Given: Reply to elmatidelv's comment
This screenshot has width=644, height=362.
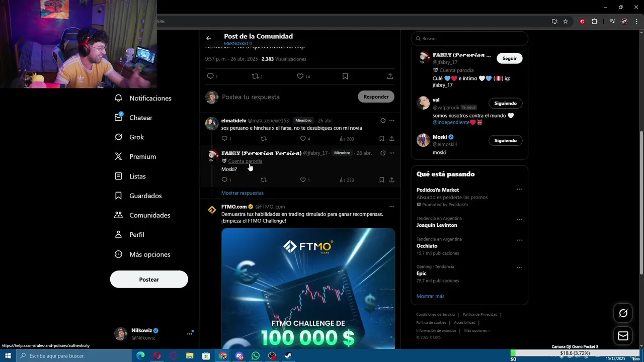Looking at the screenshot, I should pos(224,139).
